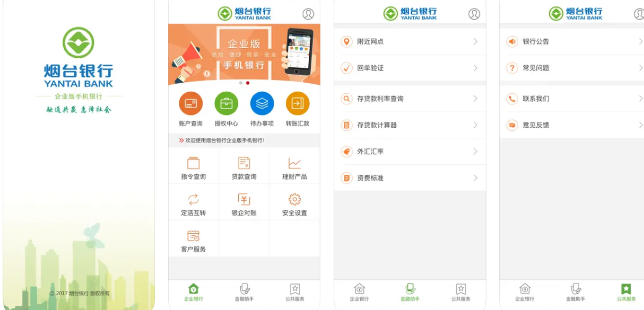This screenshot has height=310, width=644.
Task: Tap 附近网点 label text
Action: coord(370,41)
